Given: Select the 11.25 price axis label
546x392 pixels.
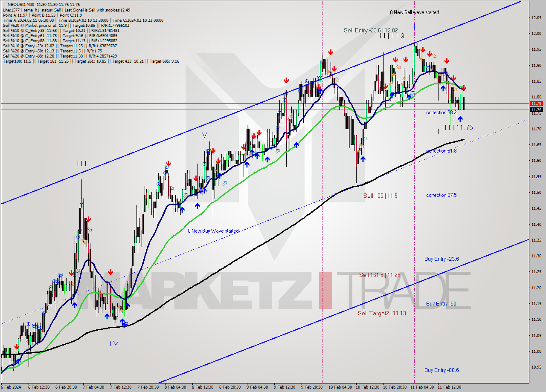Looking at the screenshot, I should click(x=536, y=272).
